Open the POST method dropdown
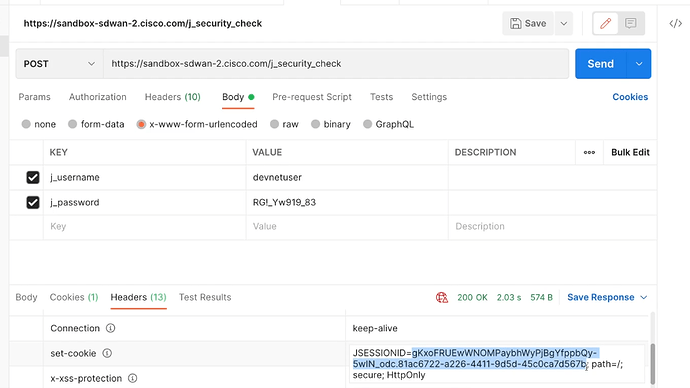Screen dimensions: 690x388 click(59, 64)
